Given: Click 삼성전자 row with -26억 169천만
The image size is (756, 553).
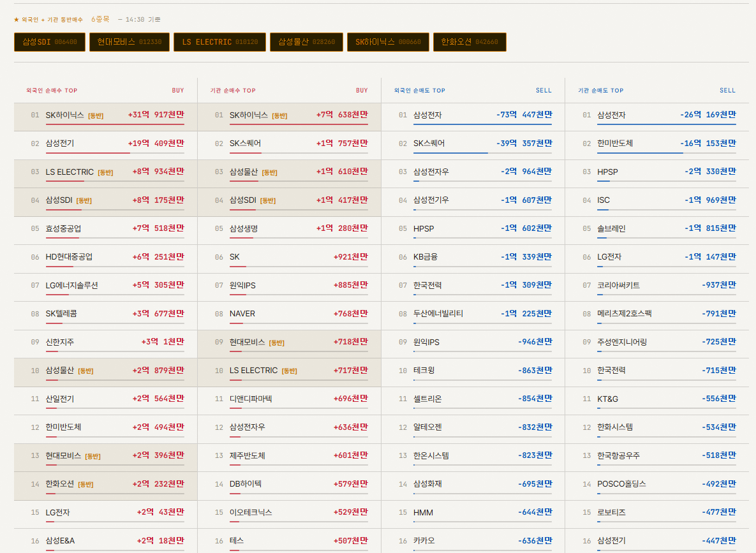Looking at the screenshot, I should [x=657, y=117].
